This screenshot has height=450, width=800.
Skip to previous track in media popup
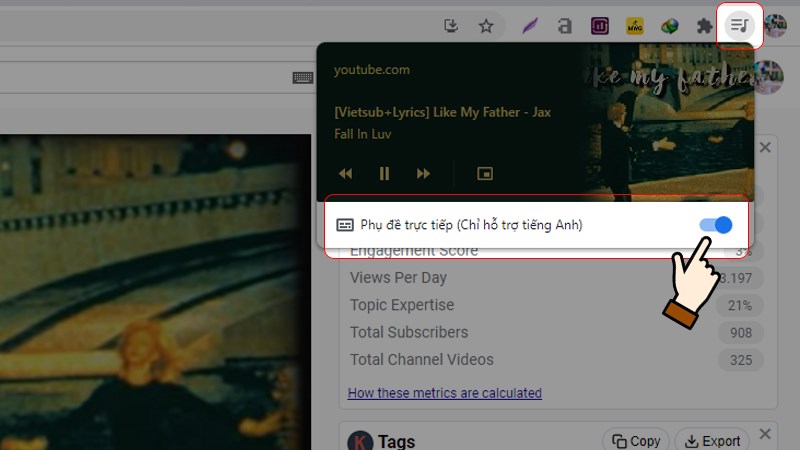point(345,174)
